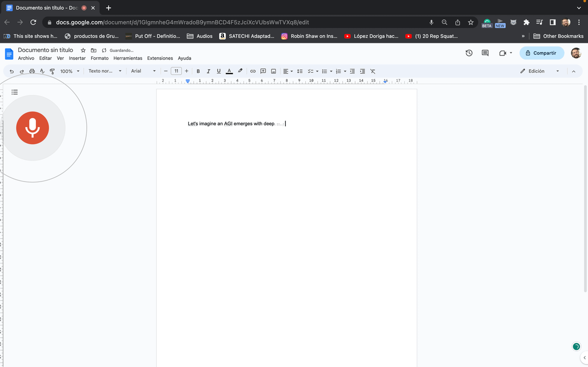
Task: Click the red voice typing microphone button
Action: [32, 128]
